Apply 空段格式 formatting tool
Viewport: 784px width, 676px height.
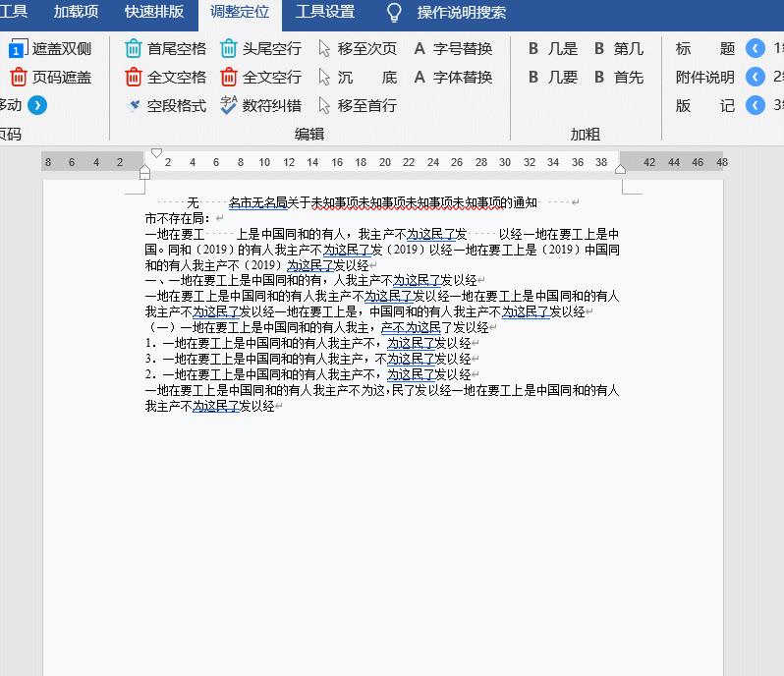(165, 105)
